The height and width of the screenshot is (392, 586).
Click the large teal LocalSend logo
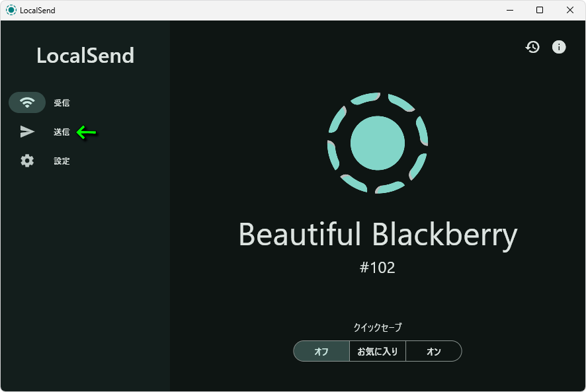click(x=378, y=143)
